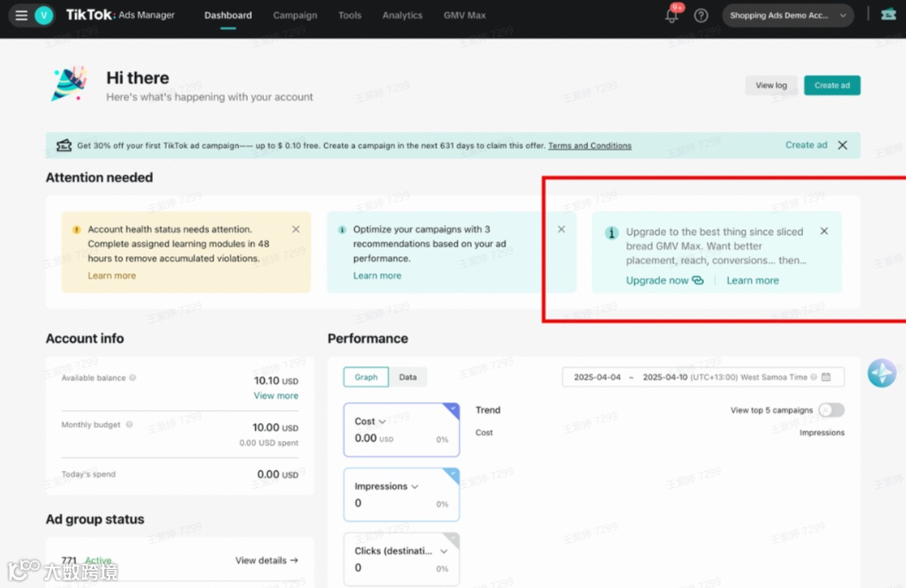Open the Campaign tab
The width and height of the screenshot is (906, 588).
click(x=295, y=15)
